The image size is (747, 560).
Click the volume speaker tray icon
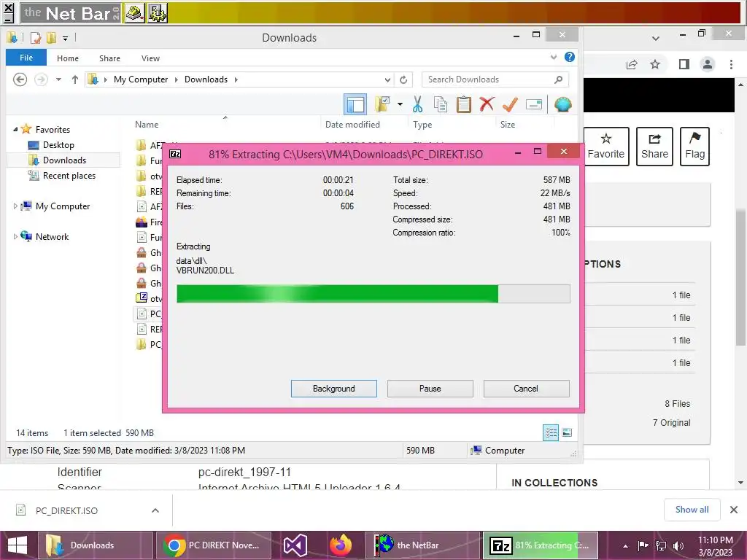point(678,545)
